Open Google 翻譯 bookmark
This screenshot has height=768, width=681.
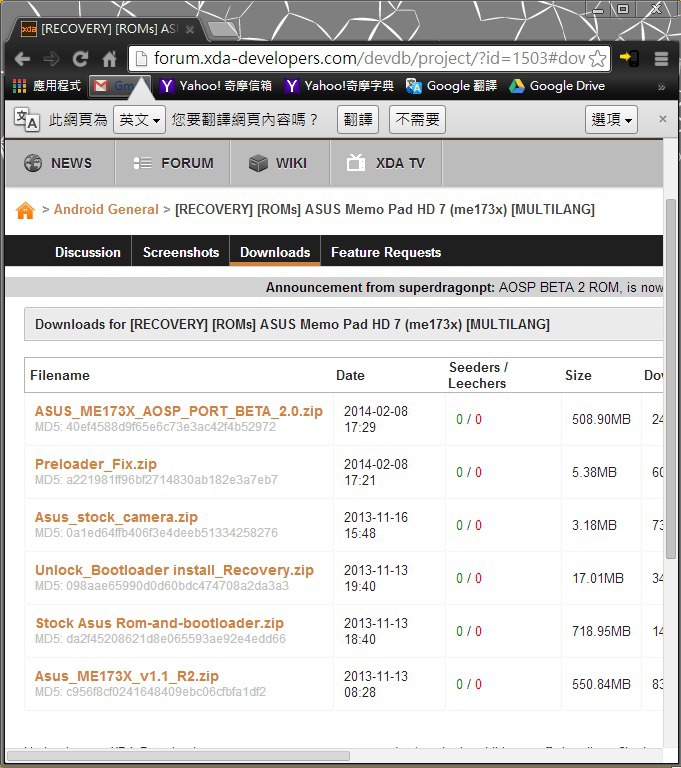451,86
